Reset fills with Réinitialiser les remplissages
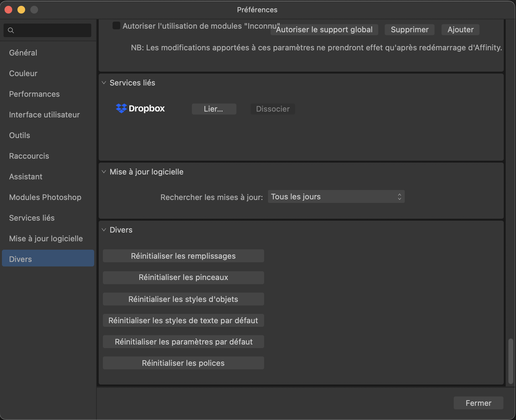 183,256
